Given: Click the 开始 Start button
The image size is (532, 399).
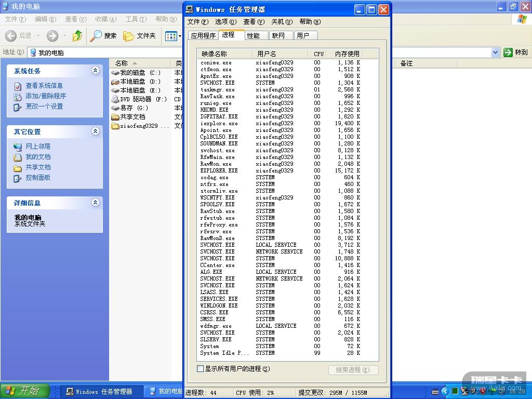Looking at the screenshot, I should pos(25,391).
